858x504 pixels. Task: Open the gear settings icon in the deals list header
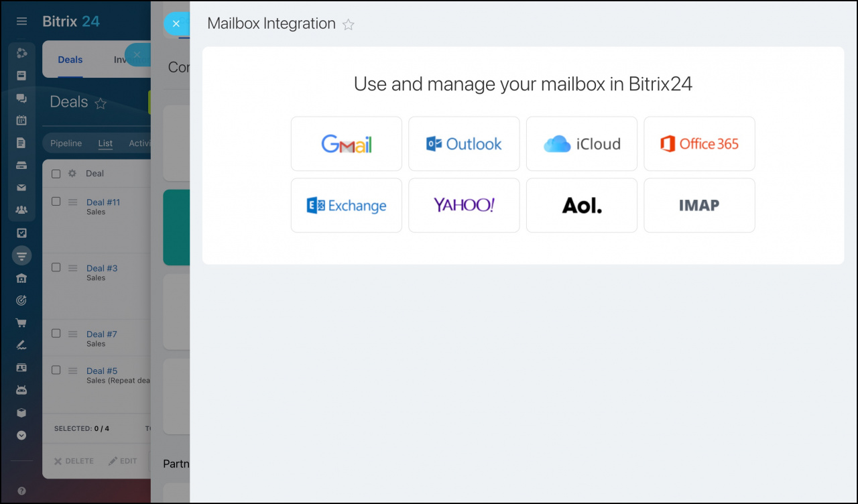pos(72,174)
